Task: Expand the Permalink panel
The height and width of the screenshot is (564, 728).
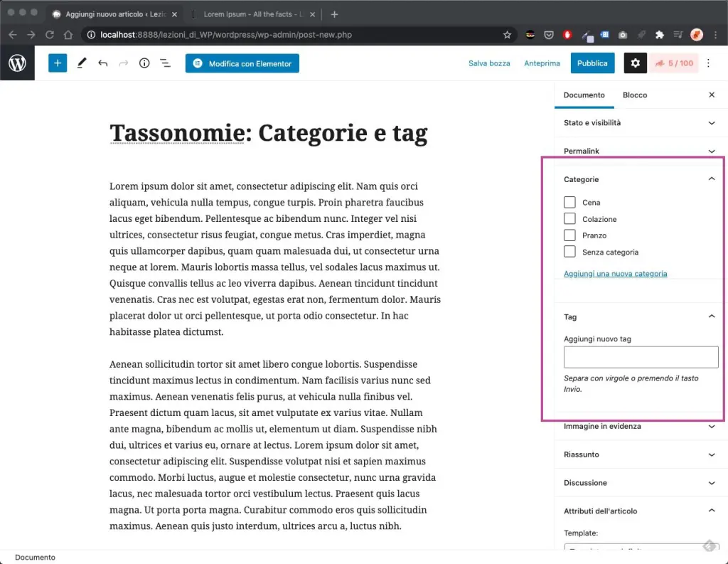Action: 640,151
